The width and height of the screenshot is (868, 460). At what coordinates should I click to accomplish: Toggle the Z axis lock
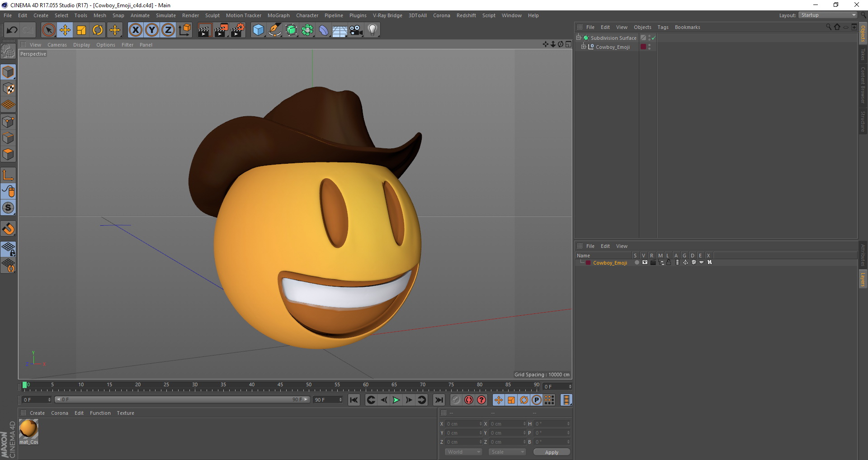click(x=168, y=30)
